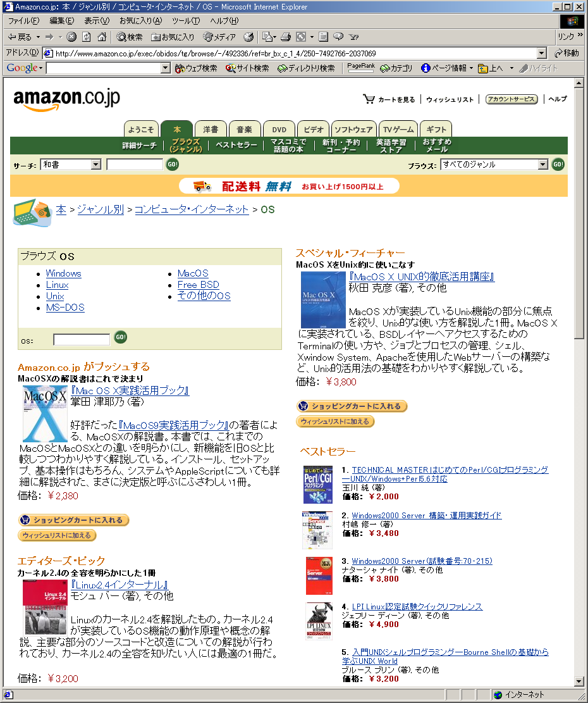Open the Back button history dropdown arrow
The image size is (588, 703).
[x=38, y=37]
